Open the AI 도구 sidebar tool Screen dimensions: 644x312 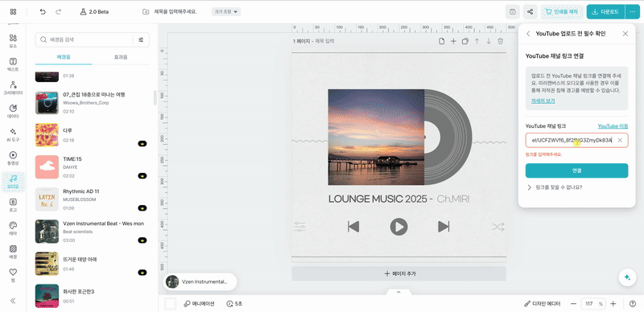(x=13, y=134)
